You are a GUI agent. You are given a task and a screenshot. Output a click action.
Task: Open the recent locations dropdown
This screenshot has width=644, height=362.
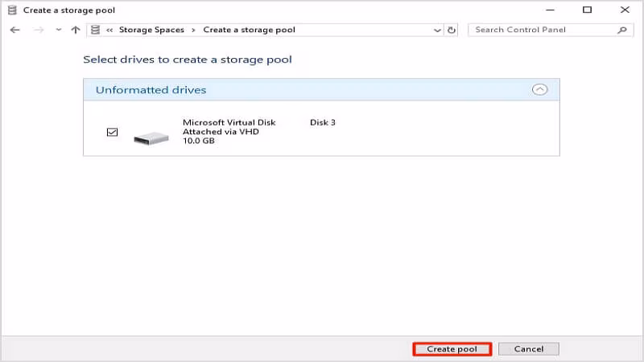[x=58, y=30]
